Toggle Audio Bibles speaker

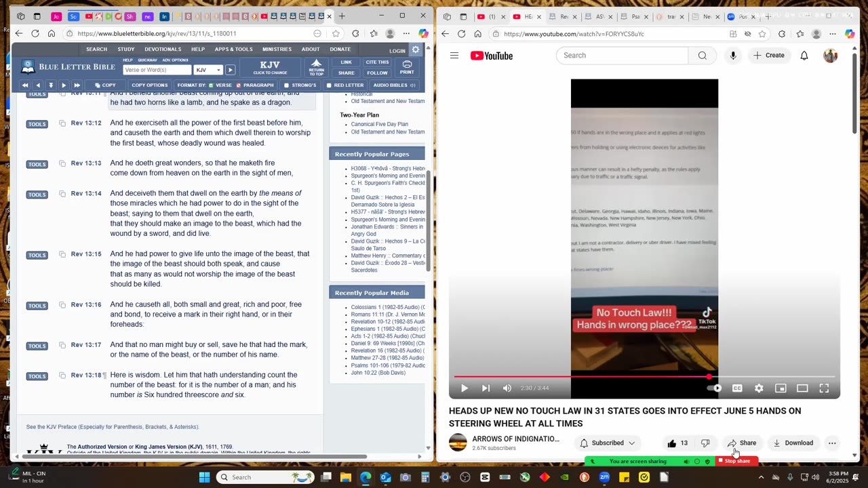click(x=412, y=85)
